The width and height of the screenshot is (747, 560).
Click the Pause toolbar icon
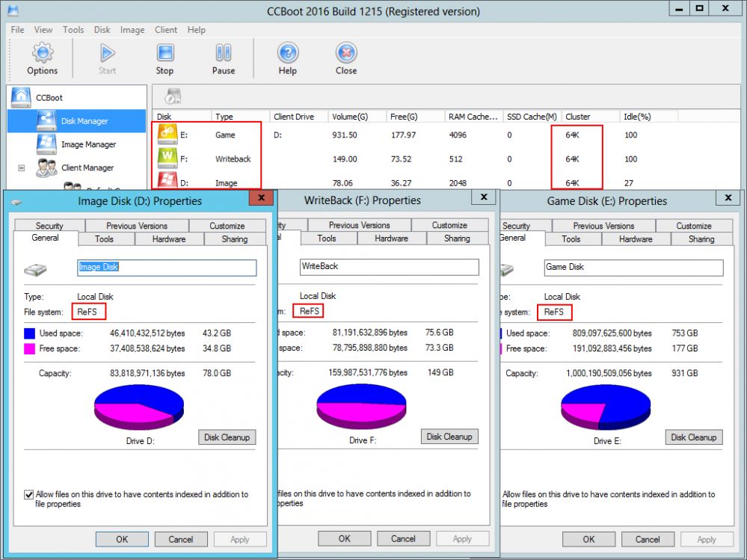tap(224, 52)
